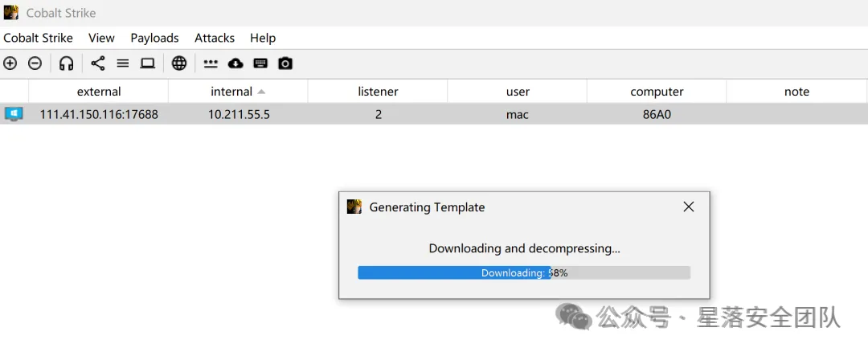
Task: Sort sessions by external column header
Action: click(x=99, y=92)
